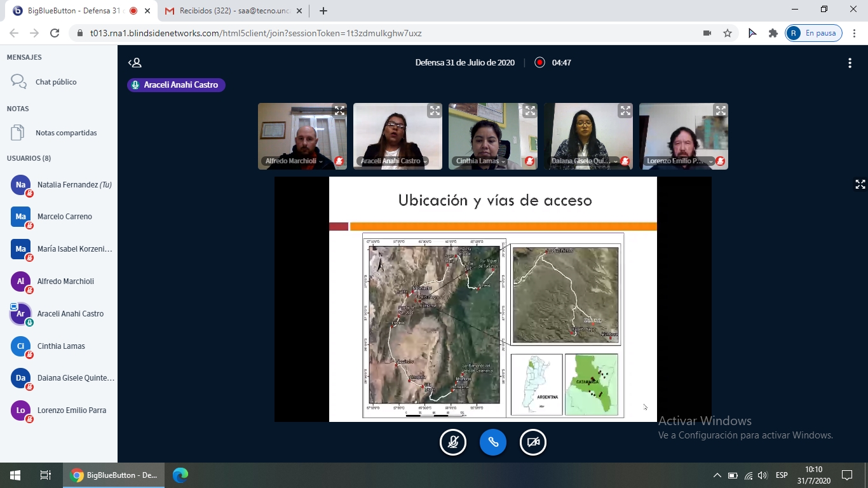Open Araceli Anahi Castro webcam name dropdown
Viewport: 868px width, 488px height.
coord(393,161)
